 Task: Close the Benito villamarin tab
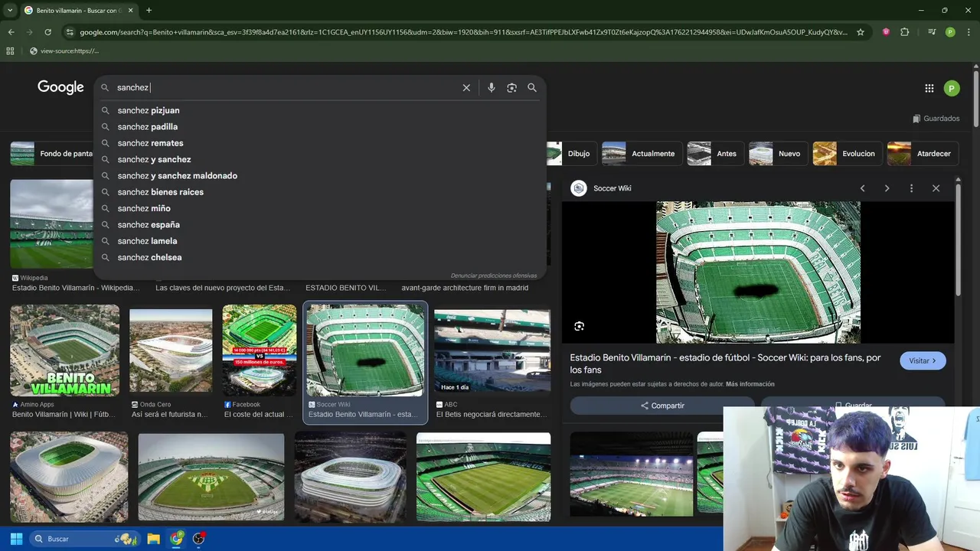coord(131,10)
